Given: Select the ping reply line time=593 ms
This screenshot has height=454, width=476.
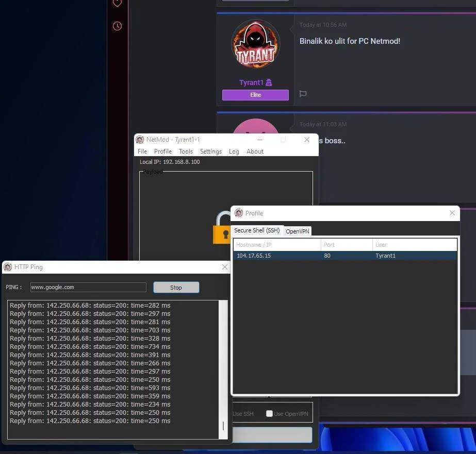Looking at the screenshot, I should coord(90,388).
